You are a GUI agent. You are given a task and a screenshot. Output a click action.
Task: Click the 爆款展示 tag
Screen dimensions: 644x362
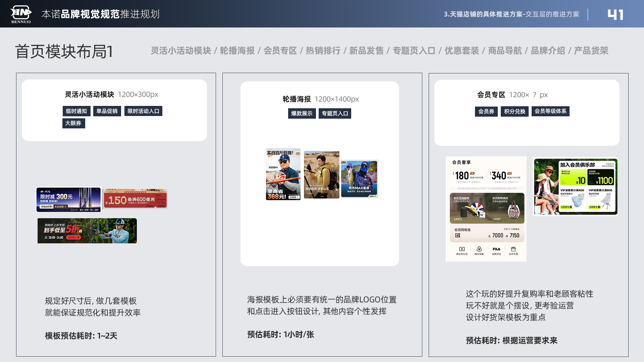[302, 113]
